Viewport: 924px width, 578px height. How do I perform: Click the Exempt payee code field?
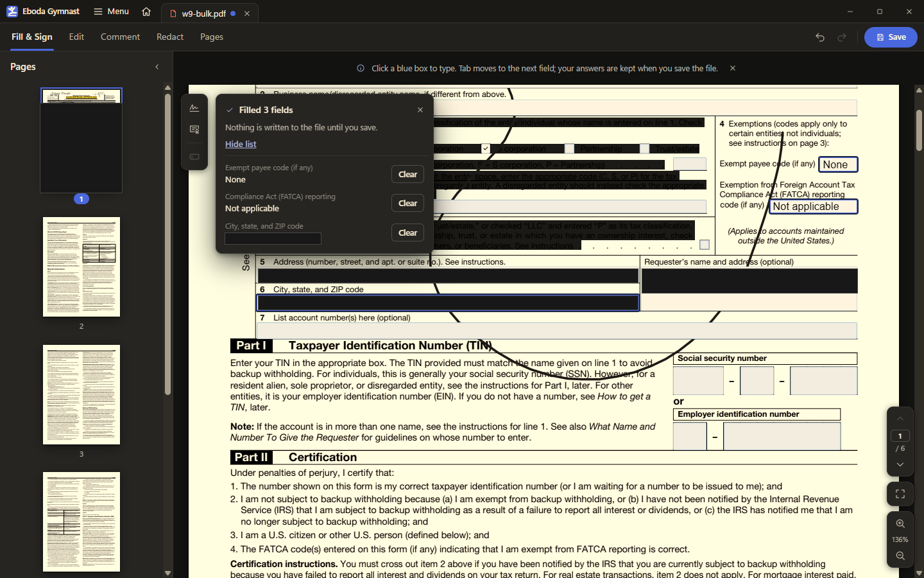coord(838,164)
